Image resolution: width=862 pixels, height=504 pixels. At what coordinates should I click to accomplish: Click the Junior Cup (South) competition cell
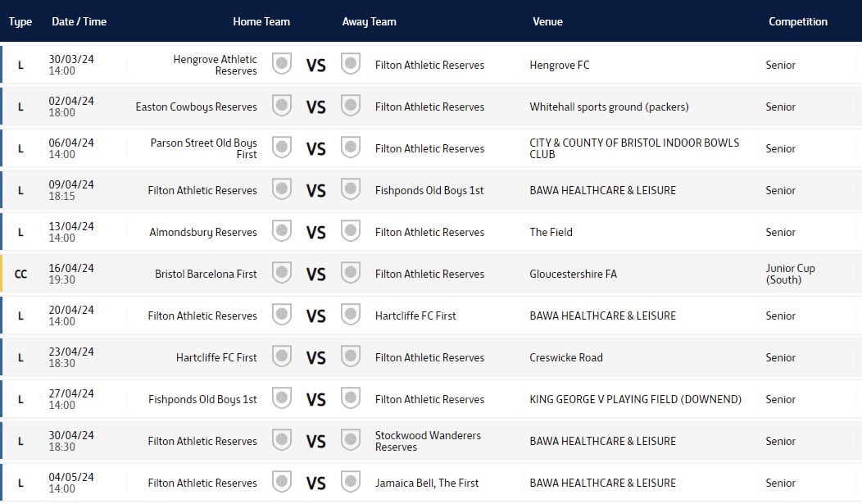tap(790, 274)
